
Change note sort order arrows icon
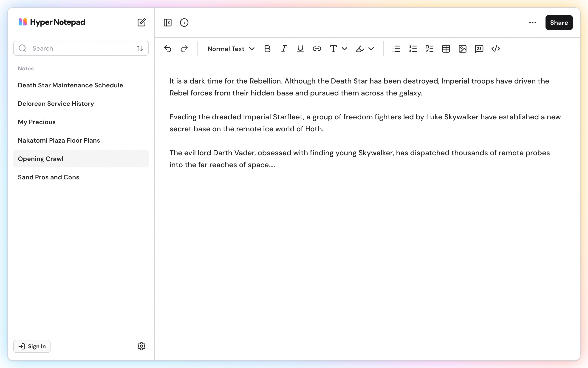click(x=139, y=48)
